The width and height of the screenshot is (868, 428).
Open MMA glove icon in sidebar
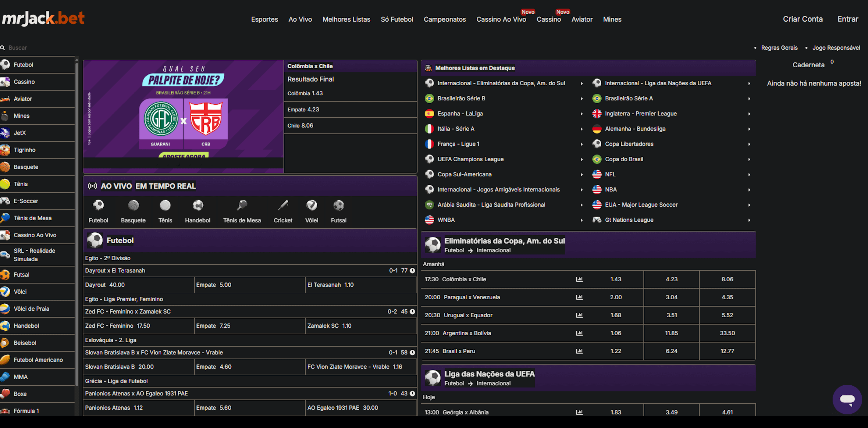5,377
